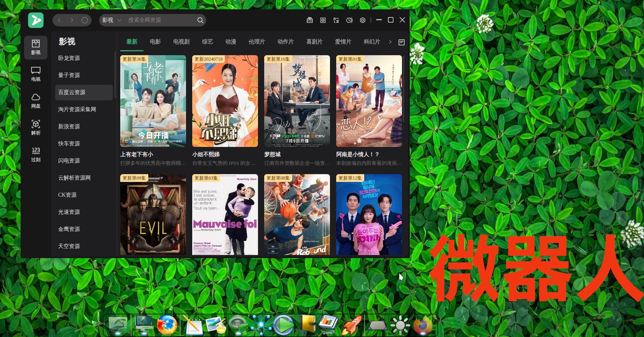Switch to the 动作片 tab
644x337 pixels.
point(286,42)
